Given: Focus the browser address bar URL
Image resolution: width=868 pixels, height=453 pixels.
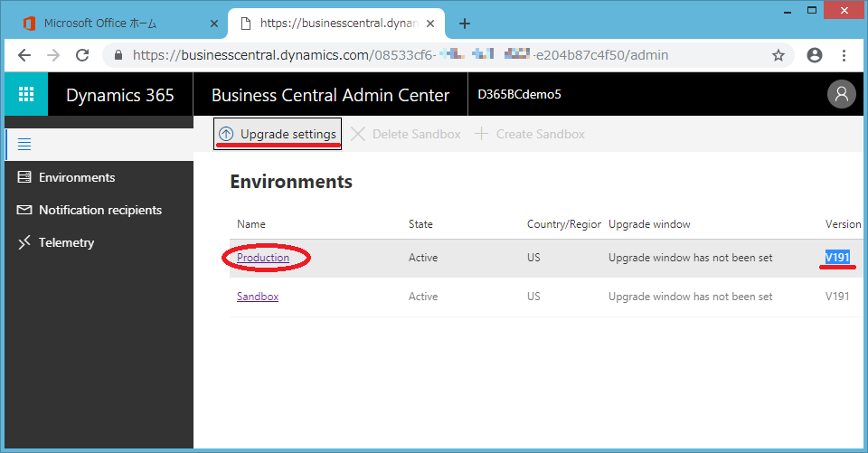Looking at the screenshot, I should (x=401, y=55).
